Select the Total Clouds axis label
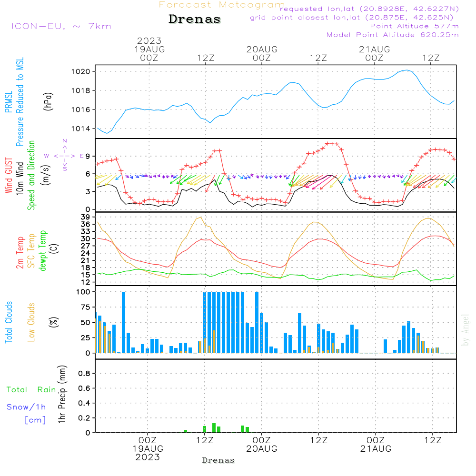The height and width of the screenshot is (476, 476). tap(9, 322)
